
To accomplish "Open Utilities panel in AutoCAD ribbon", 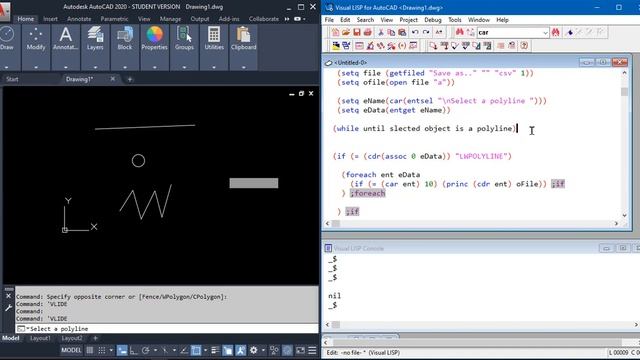I will [214, 39].
